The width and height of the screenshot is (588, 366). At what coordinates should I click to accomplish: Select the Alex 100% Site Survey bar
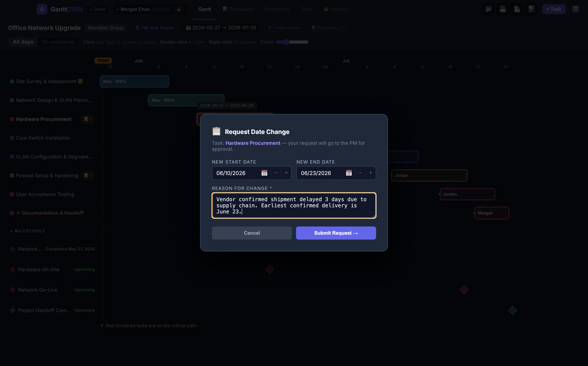point(134,81)
